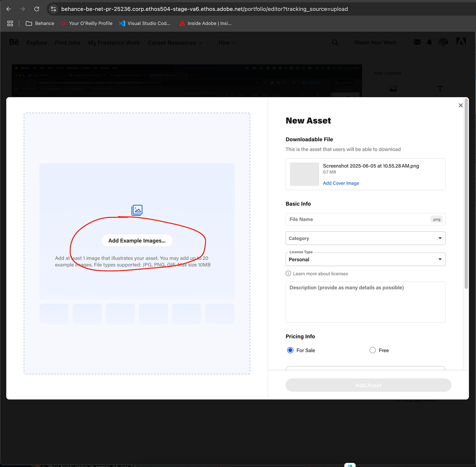Click the Learn more about licenses link

320,274
